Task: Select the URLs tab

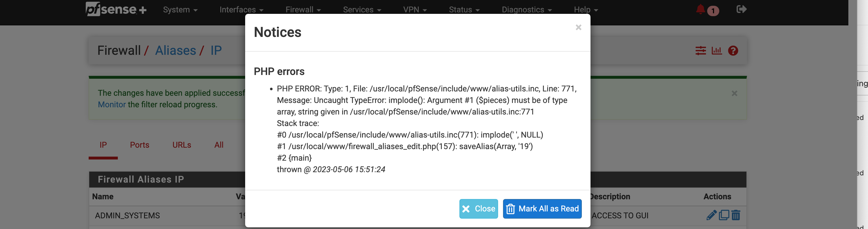Action: [182, 145]
